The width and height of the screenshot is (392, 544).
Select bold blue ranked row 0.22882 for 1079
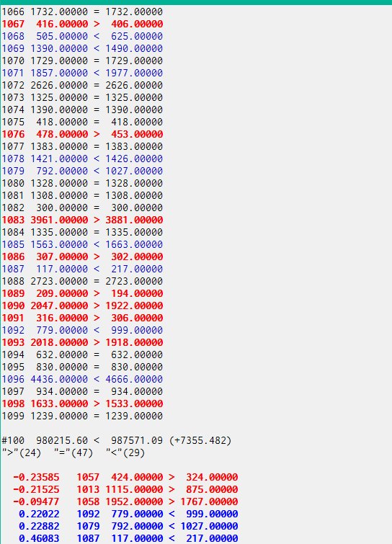pyautogui.click(x=128, y=526)
